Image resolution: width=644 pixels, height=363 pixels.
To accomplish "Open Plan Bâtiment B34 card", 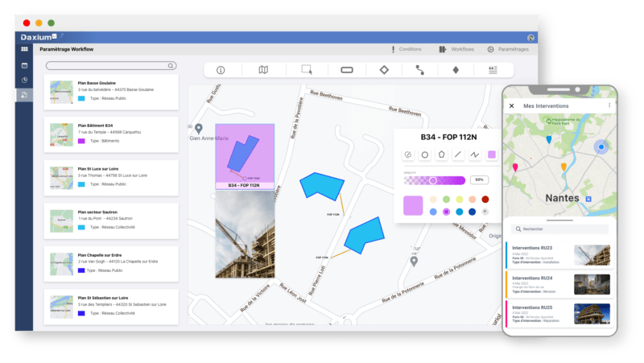I will [x=111, y=134].
